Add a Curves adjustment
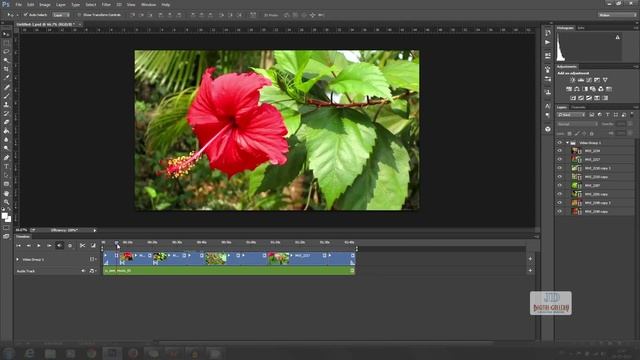Screen dimensions: 640x360 pos(589,80)
